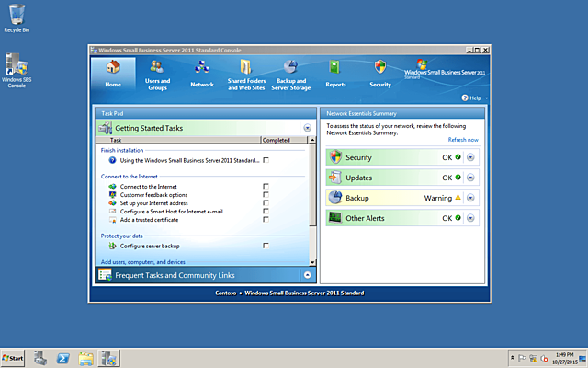Click the Security OK green status icon
Image resolution: width=588 pixels, height=368 pixels.
[x=458, y=157]
